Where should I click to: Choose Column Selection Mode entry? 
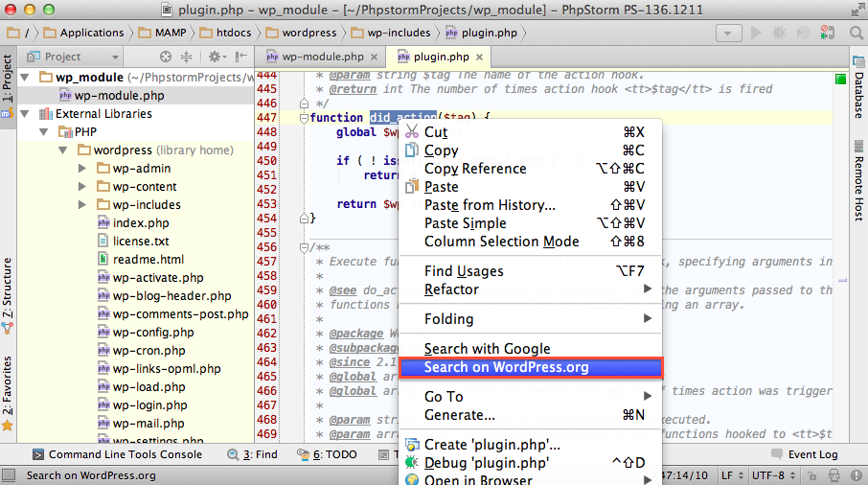pyautogui.click(x=530, y=242)
